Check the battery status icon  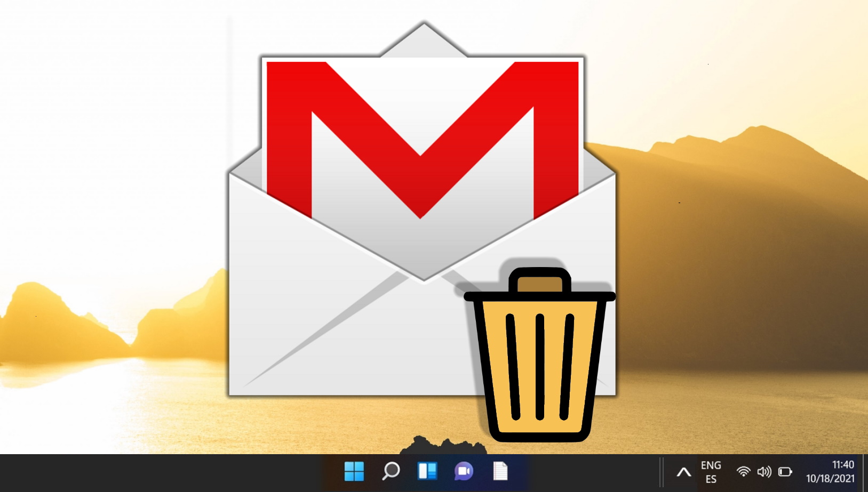[x=785, y=472]
